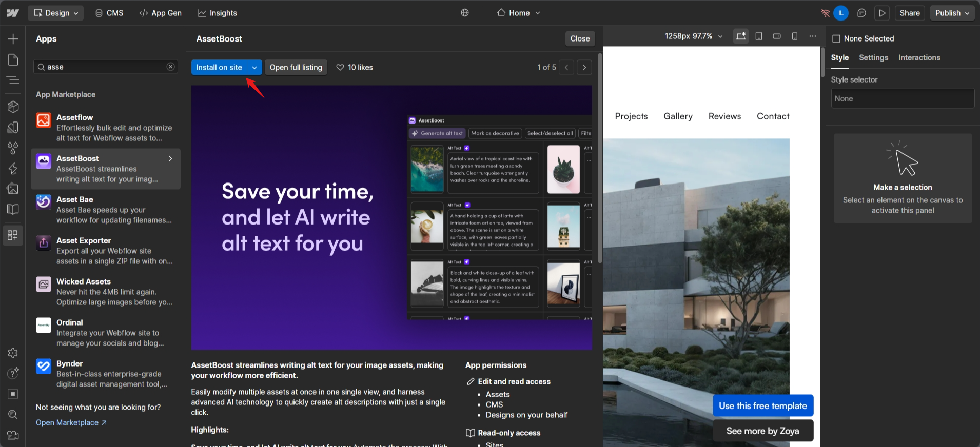
Task: Open the Pages panel icon
Action: point(13,60)
